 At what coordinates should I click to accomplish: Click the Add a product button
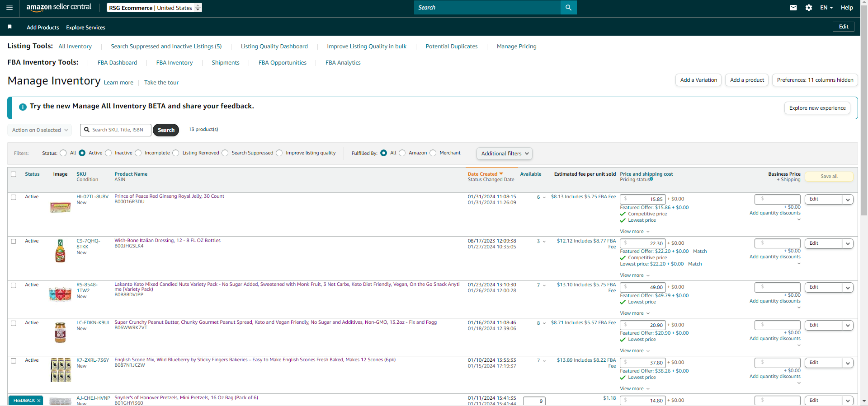coord(747,80)
